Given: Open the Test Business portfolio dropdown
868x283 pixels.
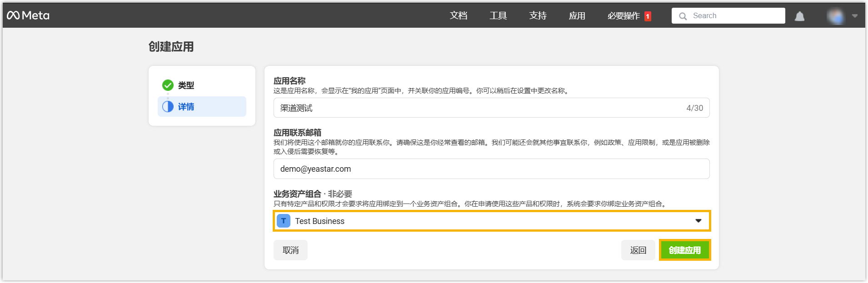Looking at the screenshot, I should [x=491, y=221].
